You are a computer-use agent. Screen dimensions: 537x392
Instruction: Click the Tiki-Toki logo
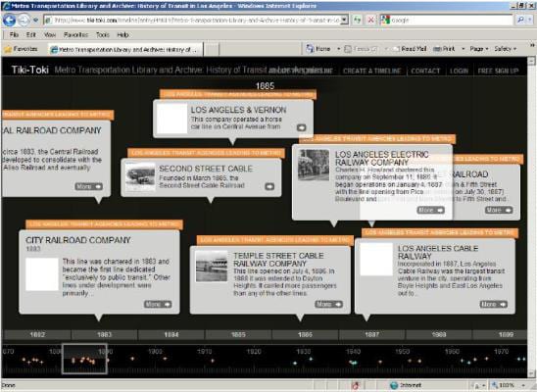coord(30,70)
